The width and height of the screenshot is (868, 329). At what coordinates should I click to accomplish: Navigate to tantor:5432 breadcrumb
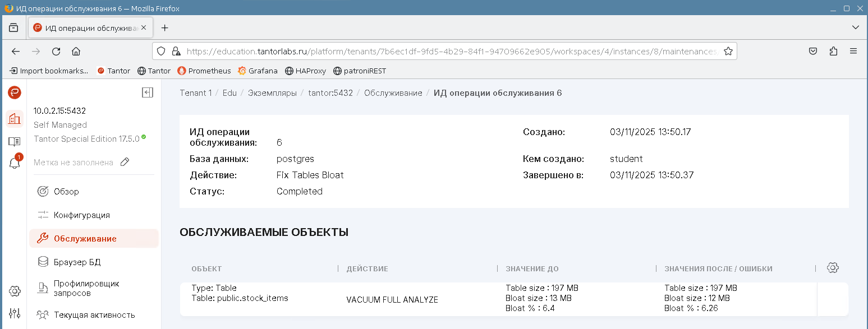[330, 93]
